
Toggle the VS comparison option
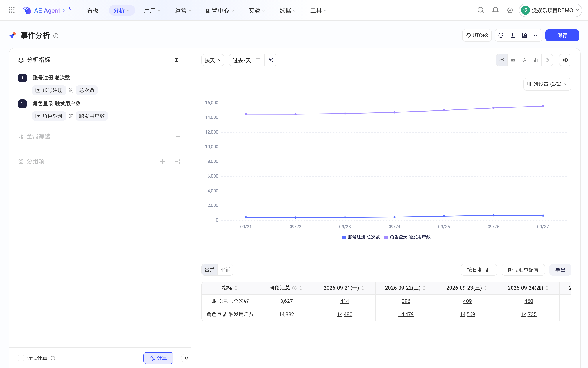point(271,60)
